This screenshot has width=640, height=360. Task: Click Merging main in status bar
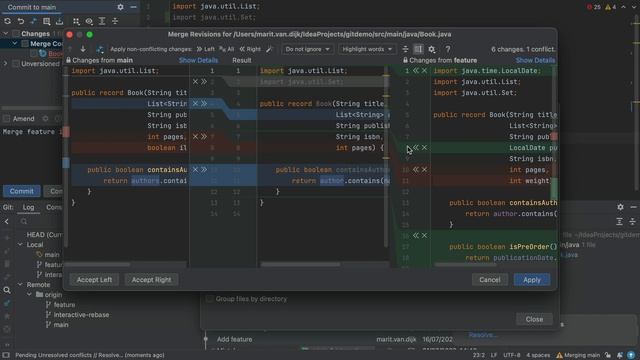[x=578, y=355]
